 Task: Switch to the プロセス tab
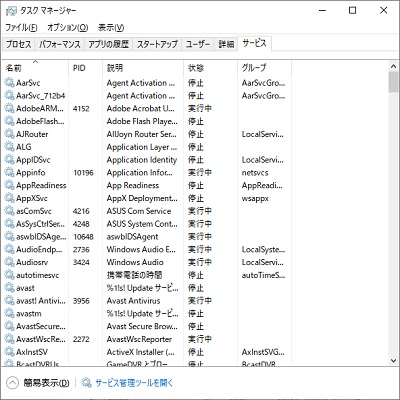(19, 44)
